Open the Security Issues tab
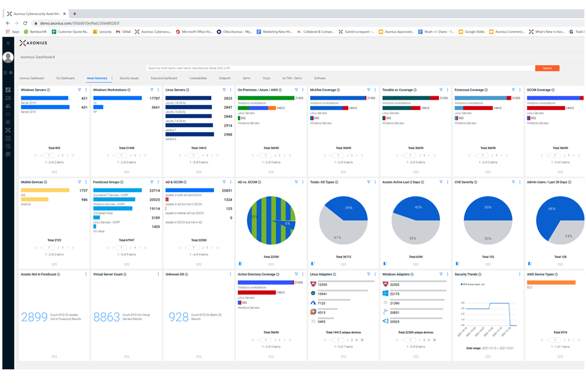Image resolution: width=586 pixels, height=392 pixels. [129, 78]
